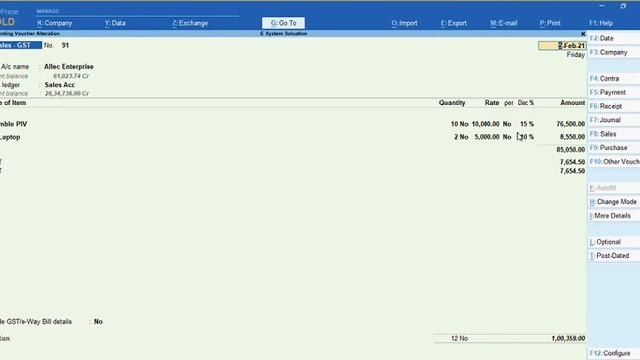The width and height of the screenshot is (640, 360).
Task: Mark voucher as L: Optional
Action: click(x=613, y=242)
